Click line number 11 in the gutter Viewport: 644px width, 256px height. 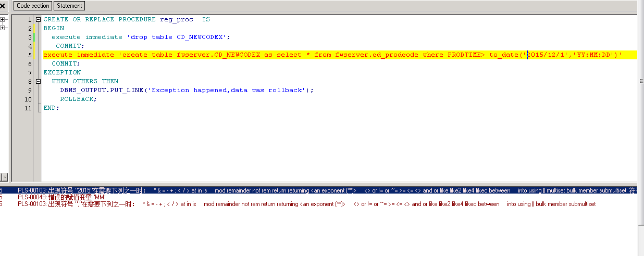point(29,108)
